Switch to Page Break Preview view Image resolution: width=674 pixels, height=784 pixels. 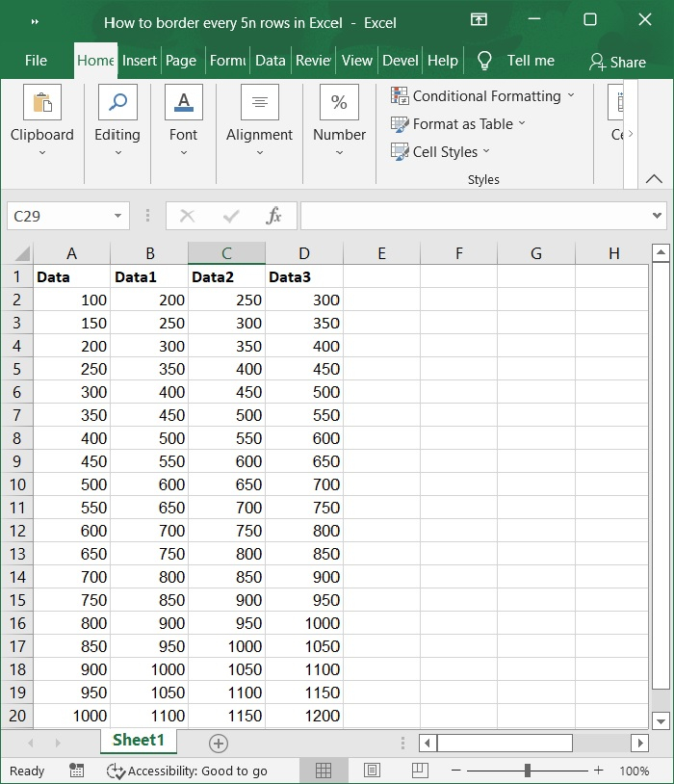(421, 771)
